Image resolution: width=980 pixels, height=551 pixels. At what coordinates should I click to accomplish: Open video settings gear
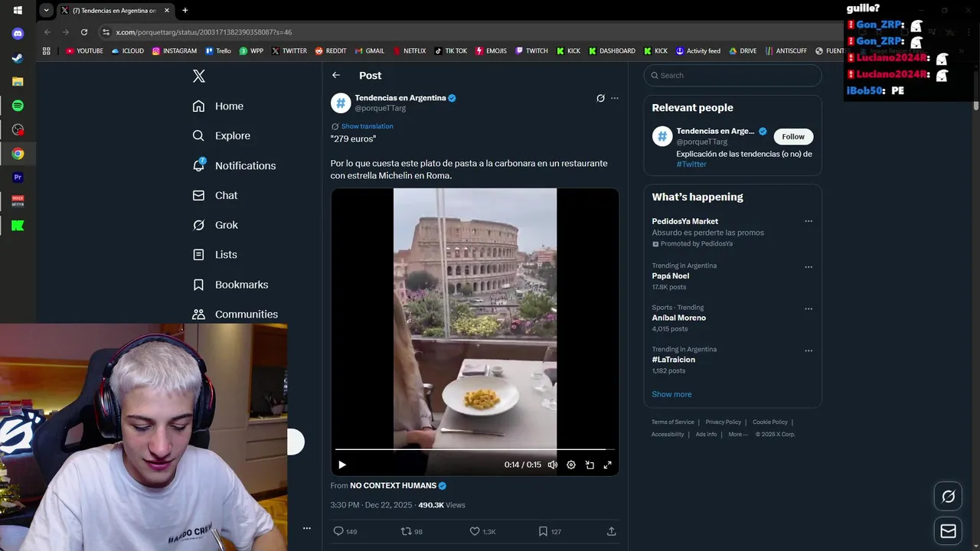point(571,465)
